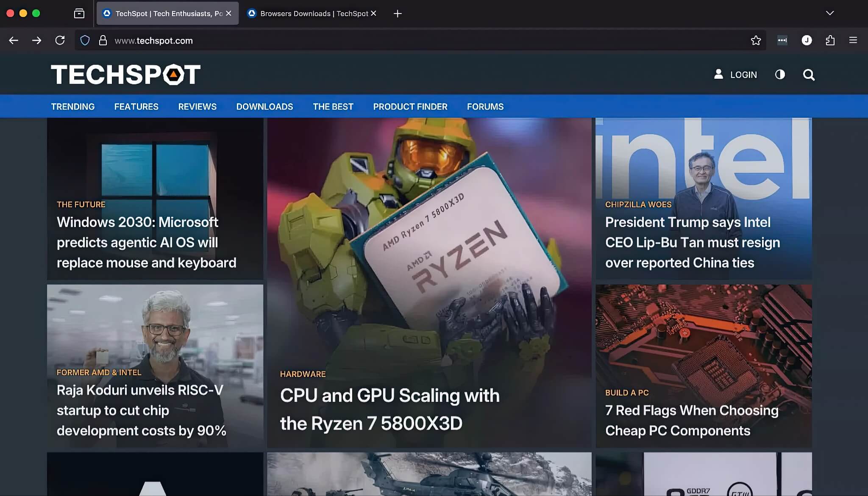This screenshot has height=496, width=868.
Task: Reload the current page
Action: point(60,41)
